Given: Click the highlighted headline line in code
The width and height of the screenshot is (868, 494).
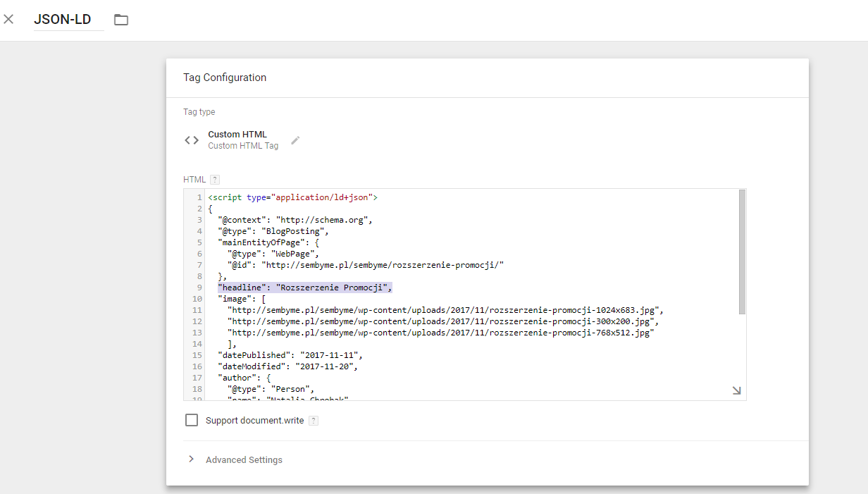Looking at the screenshot, I should coord(304,288).
